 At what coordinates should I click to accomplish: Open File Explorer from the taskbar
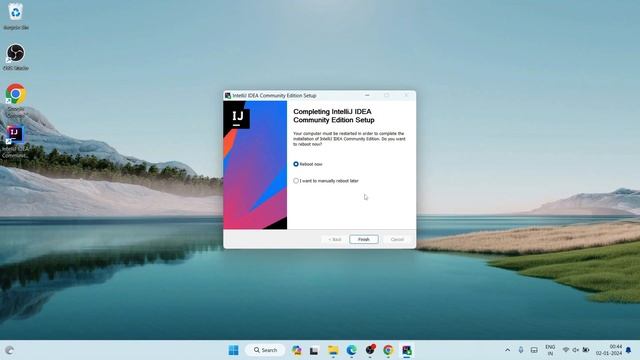point(333,350)
